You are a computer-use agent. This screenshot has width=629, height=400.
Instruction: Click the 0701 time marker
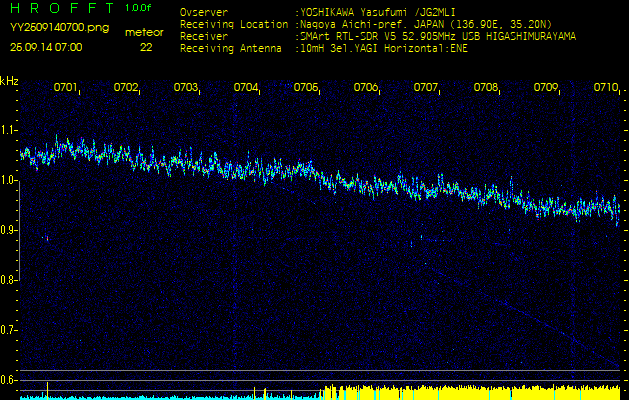66,88
